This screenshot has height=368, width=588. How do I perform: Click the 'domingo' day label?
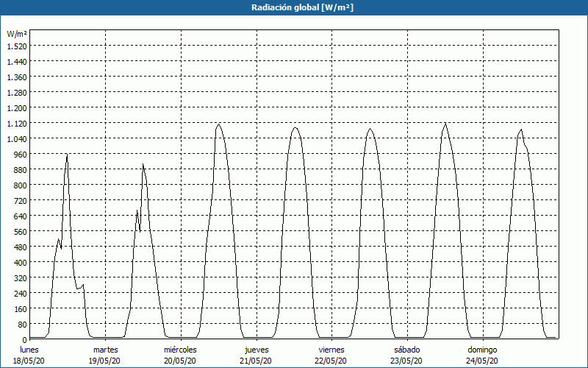482,349
